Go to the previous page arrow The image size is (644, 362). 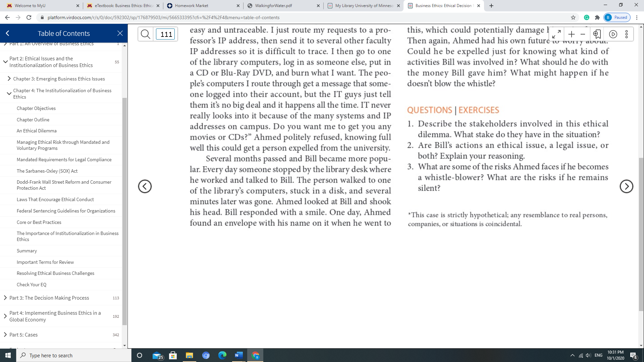tap(145, 186)
